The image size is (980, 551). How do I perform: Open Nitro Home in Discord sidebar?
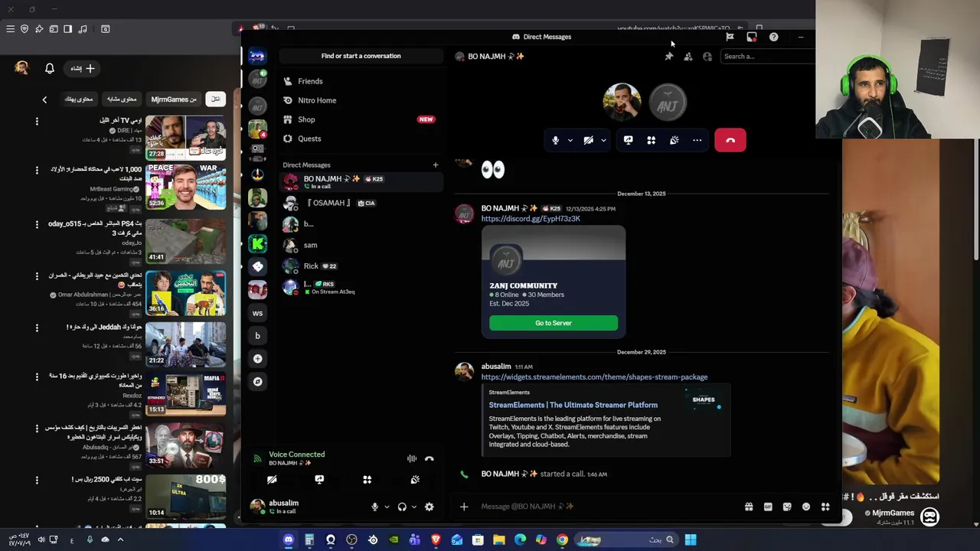(361, 100)
